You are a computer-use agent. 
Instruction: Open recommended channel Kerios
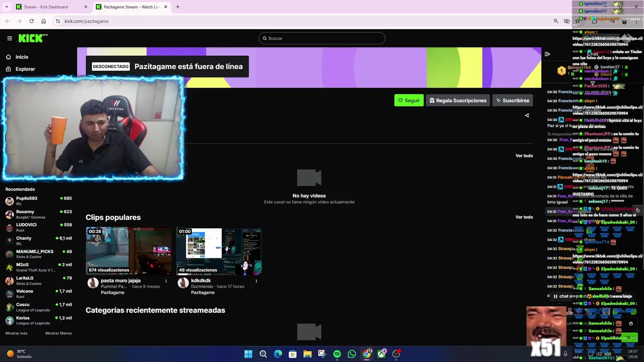tap(39, 320)
